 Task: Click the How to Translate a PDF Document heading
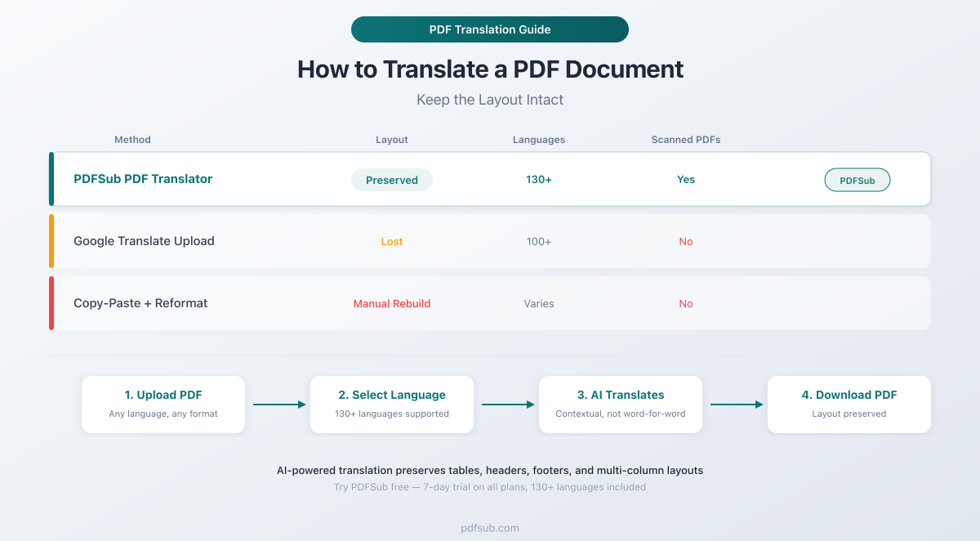pyautogui.click(x=490, y=69)
